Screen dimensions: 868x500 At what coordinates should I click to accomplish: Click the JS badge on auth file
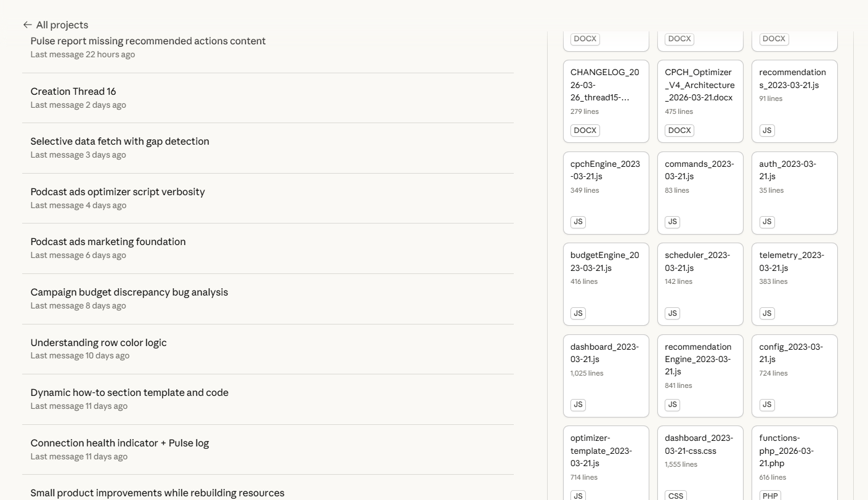pyautogui.click(x=766, y=222)
